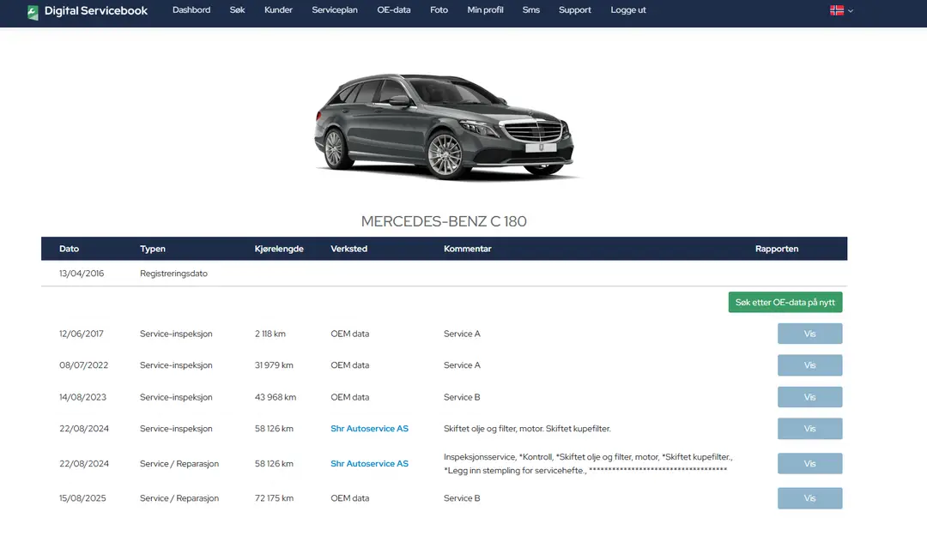Screen dimensions: 927x560
Task: Click OEM data in the 08/07/2022 row
Action: (x=349, y=365)
